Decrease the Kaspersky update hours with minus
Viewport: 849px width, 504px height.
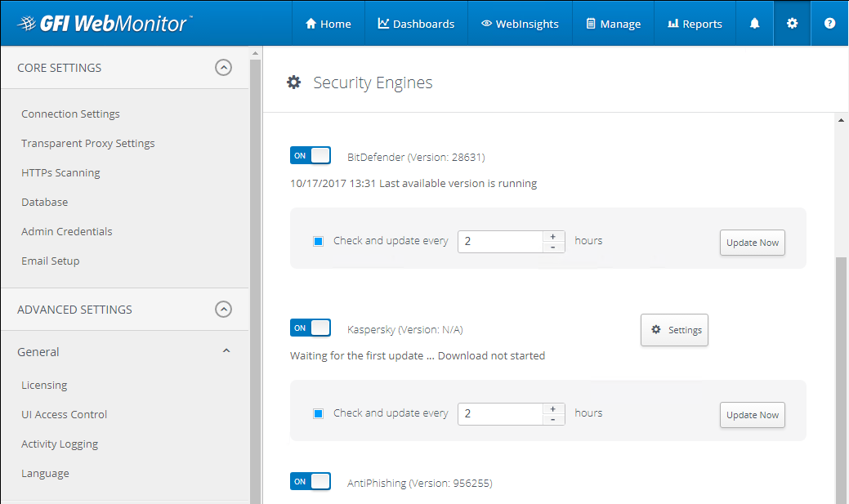553,419
